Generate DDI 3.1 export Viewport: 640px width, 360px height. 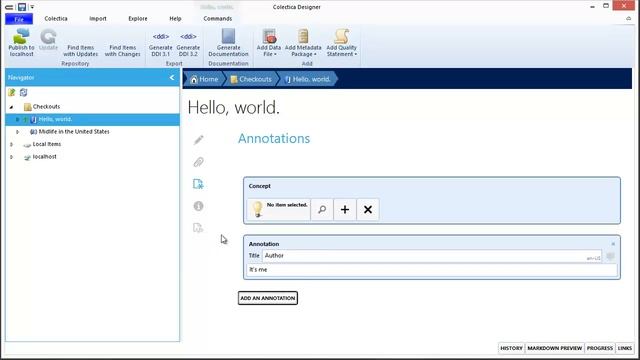pos(160,44)
